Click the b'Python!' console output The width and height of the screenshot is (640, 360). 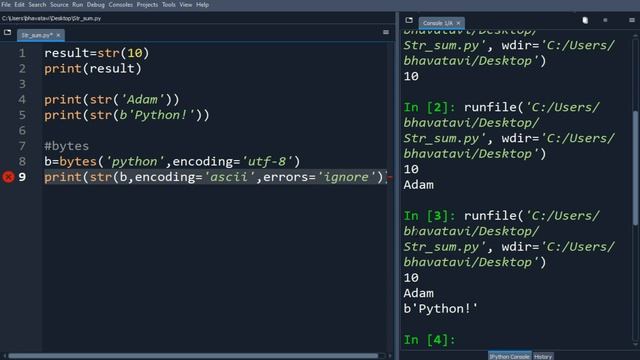tap(440, 309)
